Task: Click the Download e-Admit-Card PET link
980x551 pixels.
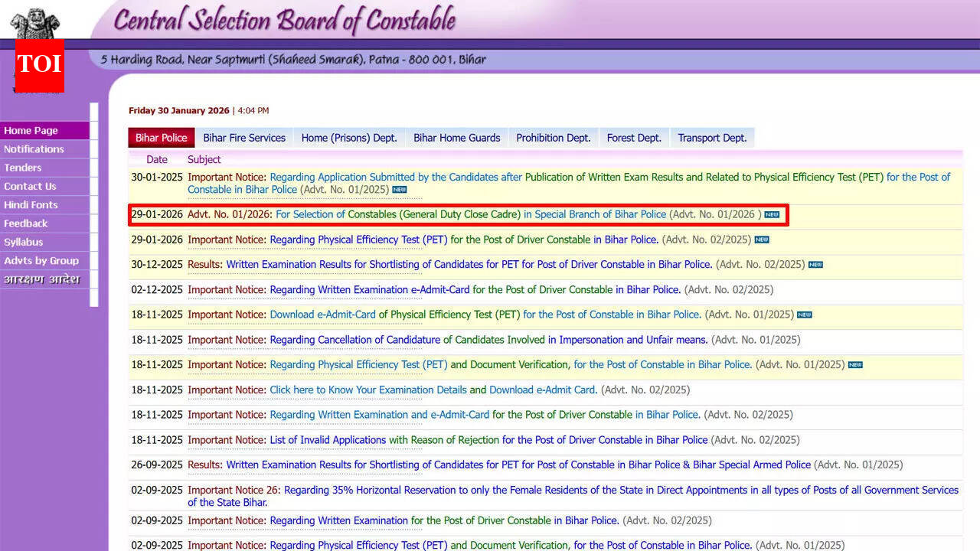Action: point(322,315)
